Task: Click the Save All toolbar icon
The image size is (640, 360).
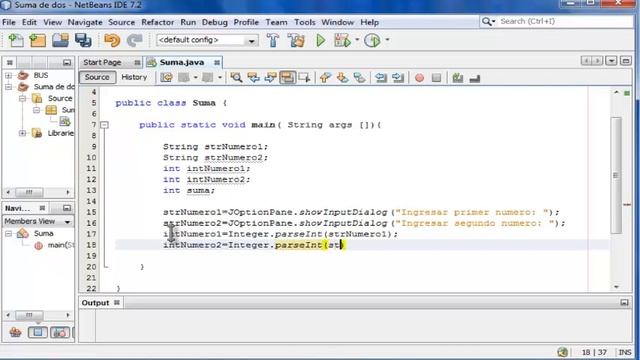Action: pos(83,40)
